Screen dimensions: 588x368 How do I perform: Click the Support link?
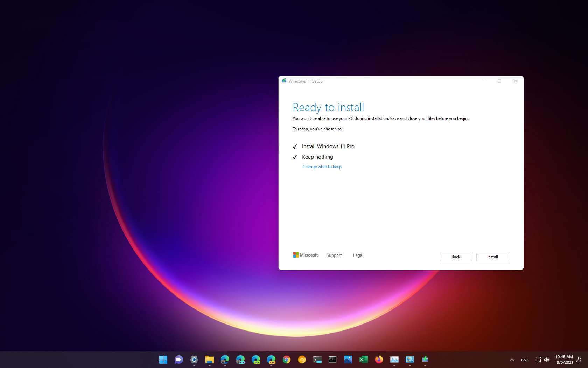[334, 255]
